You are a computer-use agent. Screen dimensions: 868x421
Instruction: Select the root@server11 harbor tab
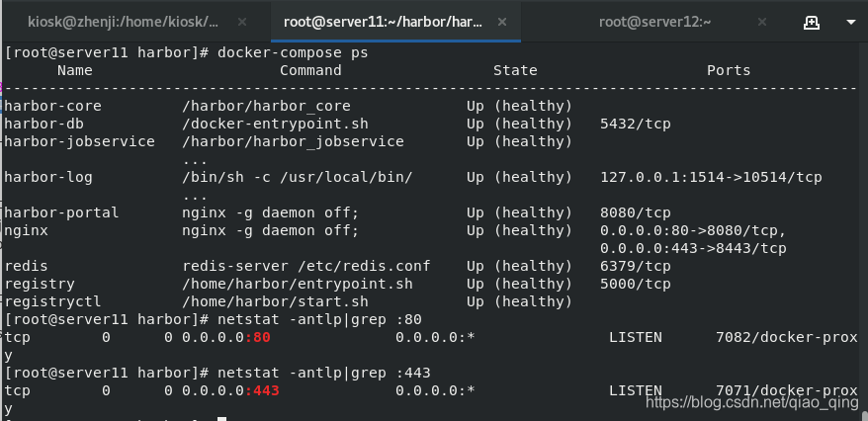[x=383, y=22]
